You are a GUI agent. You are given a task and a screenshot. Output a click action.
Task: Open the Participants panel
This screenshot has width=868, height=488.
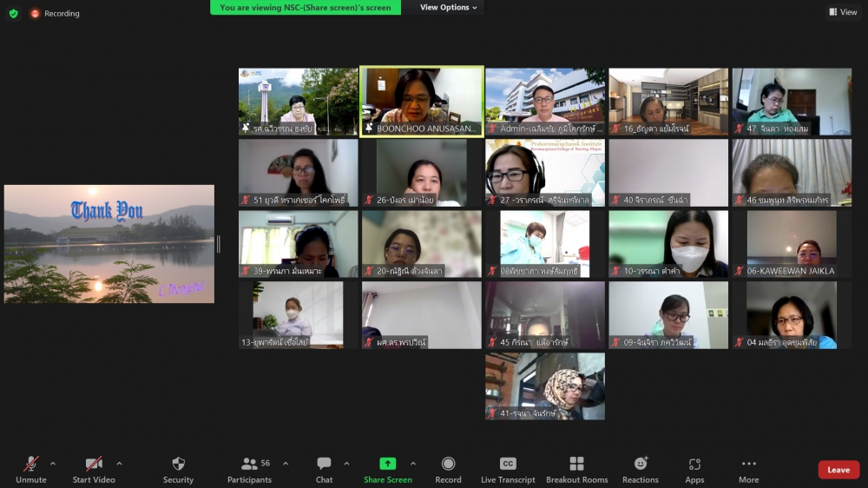pyautogui.click(x=249, y=465)
